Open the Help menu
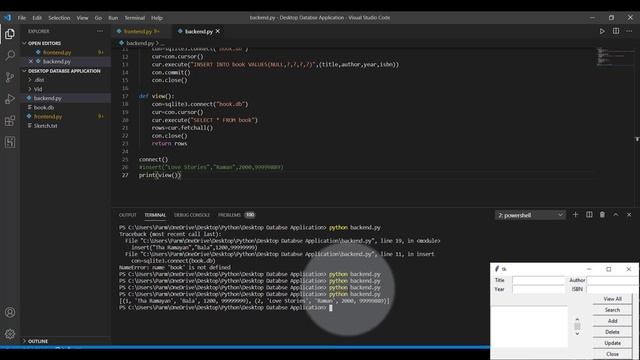This screenshot has width=640, height=360. coord(157,18)
